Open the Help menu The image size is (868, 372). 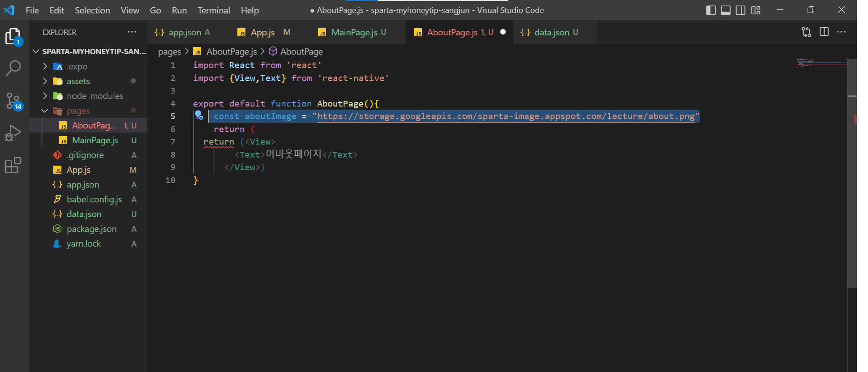(250, 10)
